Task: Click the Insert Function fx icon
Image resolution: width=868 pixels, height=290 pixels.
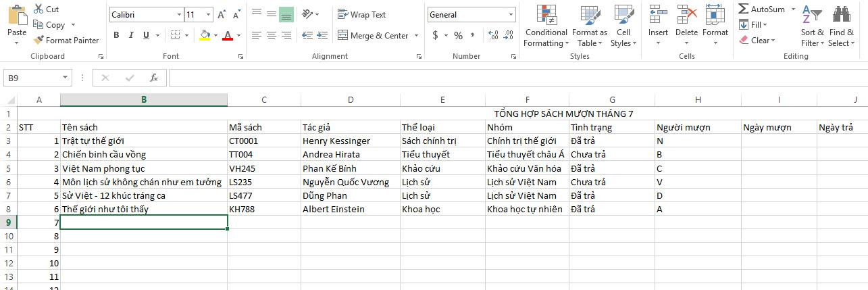Action: (154, 78)
